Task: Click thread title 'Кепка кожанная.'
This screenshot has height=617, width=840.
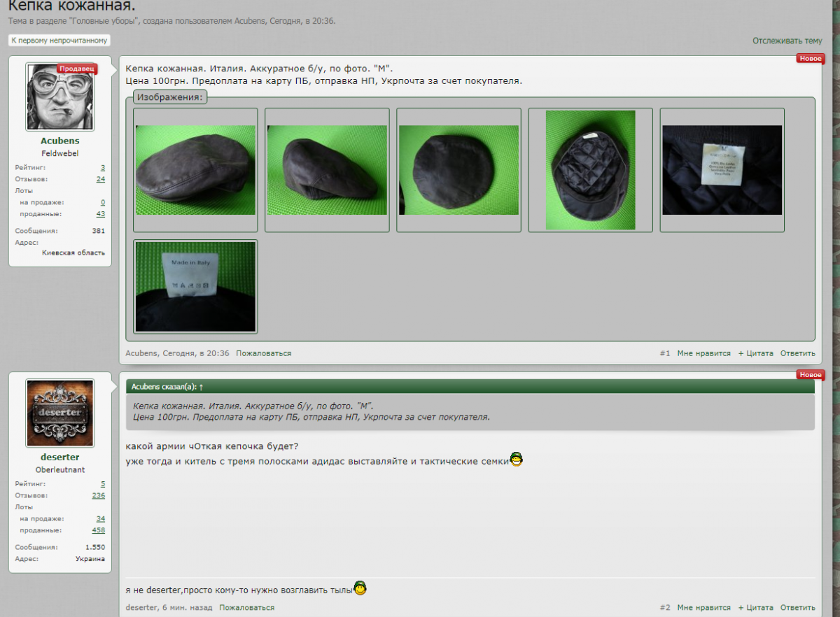Action: [x=72, y=6]
